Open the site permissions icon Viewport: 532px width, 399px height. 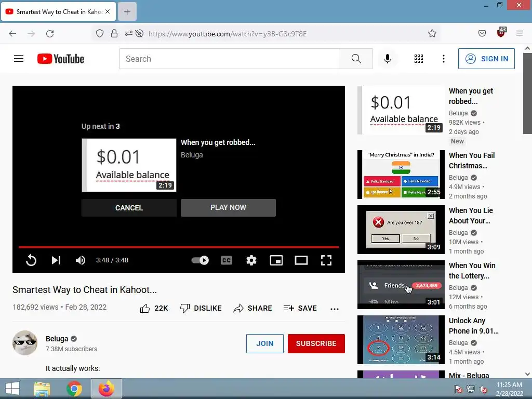pyautogui.click(x=129, y=34)
